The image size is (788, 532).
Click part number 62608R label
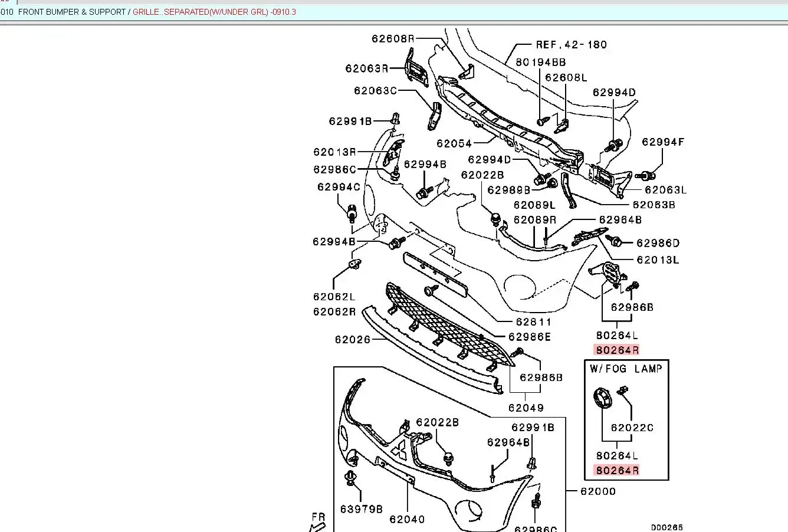393,38
